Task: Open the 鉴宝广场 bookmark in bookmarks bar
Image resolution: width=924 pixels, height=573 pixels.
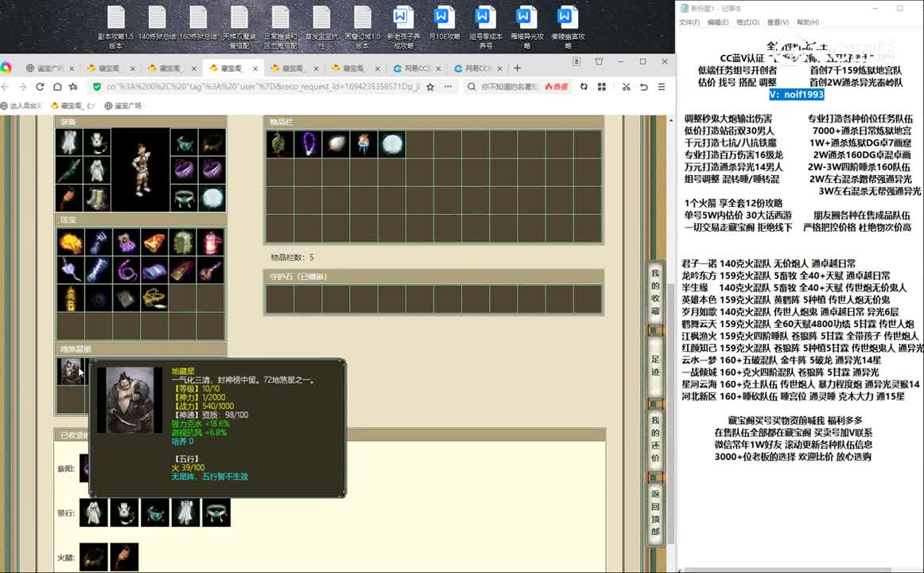Action: pyautogui.click(x=124, y=106)
